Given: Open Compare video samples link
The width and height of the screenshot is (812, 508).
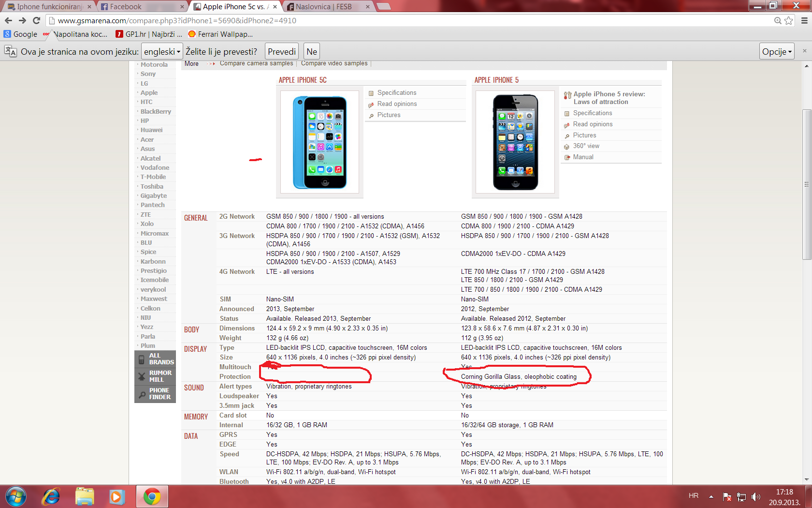Looking at the screenshot, I should point(334,63).
